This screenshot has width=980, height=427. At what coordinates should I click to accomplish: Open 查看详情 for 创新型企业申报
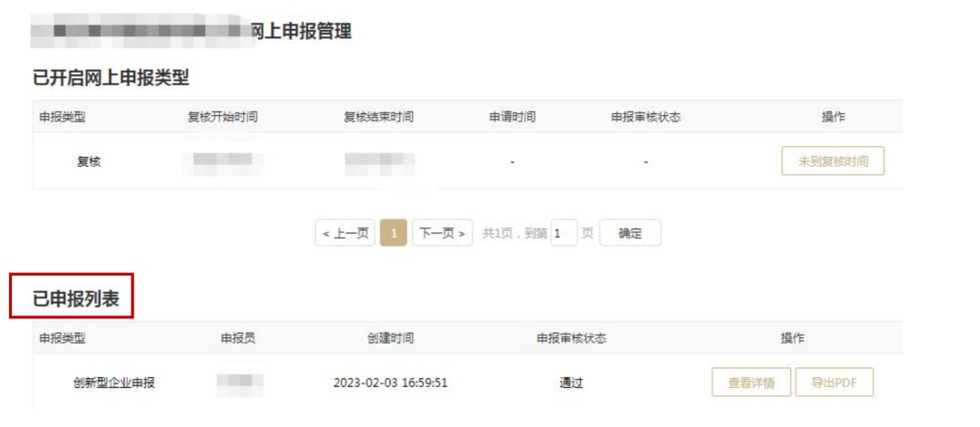click(x=751, y=383)
